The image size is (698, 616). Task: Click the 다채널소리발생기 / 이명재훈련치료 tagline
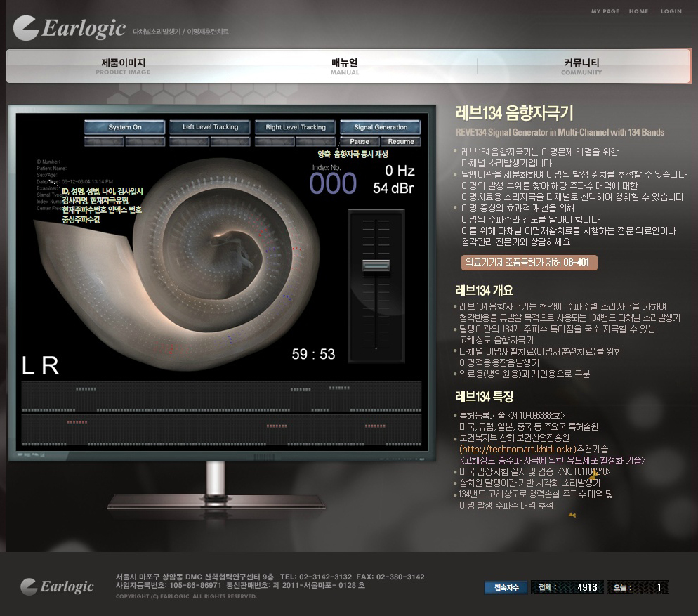point(180,32)
